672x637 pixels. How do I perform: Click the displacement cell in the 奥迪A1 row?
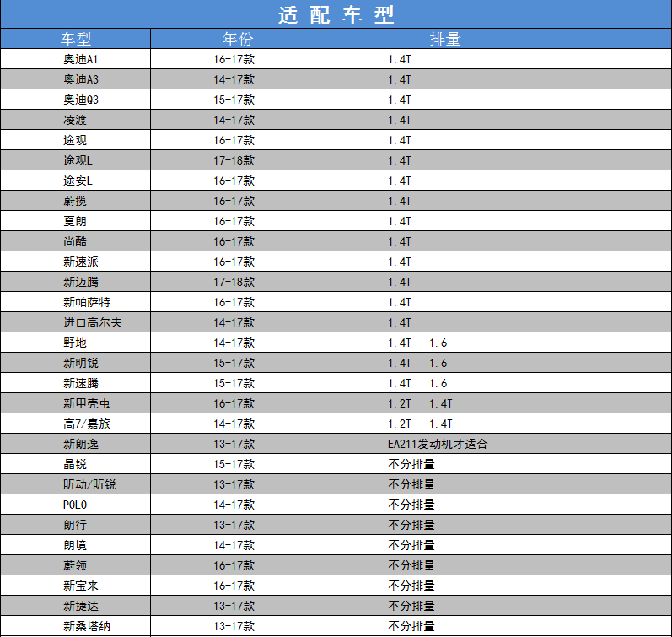[498, 59]
